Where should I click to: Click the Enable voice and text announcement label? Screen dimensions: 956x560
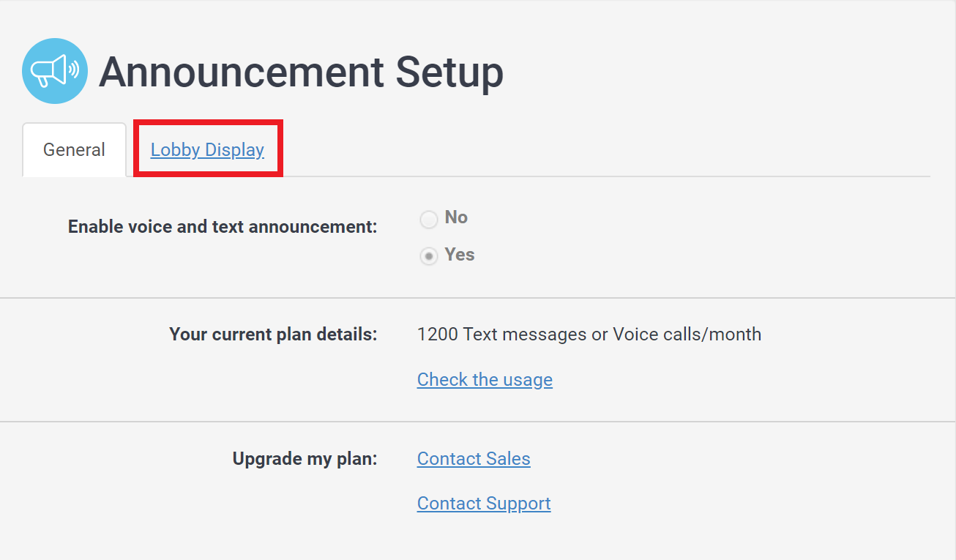pos(223,227)
